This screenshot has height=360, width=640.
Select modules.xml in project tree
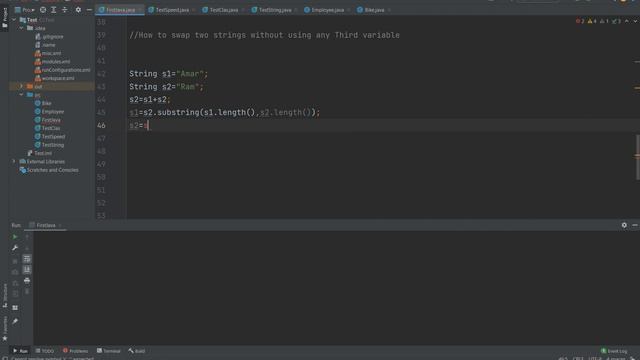coord(52,62)
